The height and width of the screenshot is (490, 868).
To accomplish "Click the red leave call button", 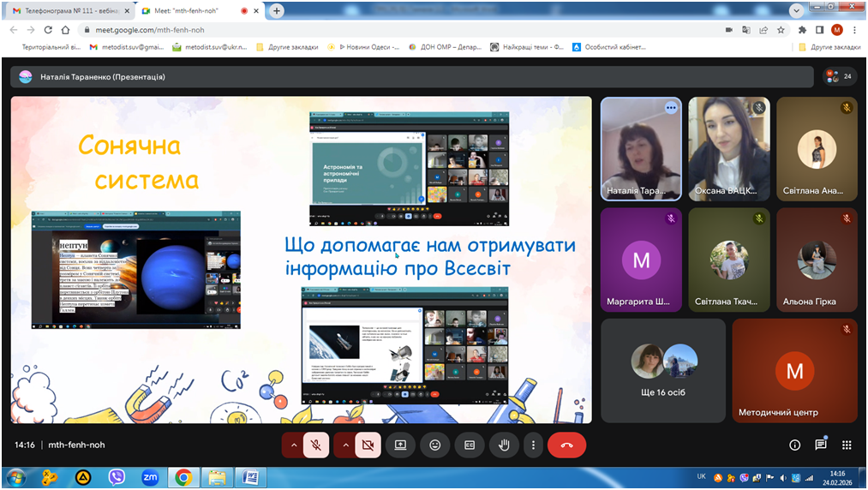I will click(x=566, y=445).
